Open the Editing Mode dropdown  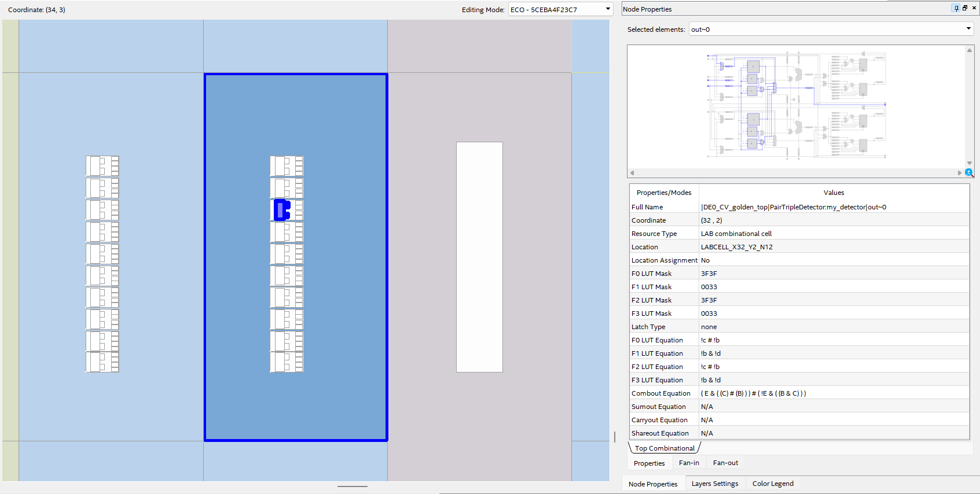[560, 9]
